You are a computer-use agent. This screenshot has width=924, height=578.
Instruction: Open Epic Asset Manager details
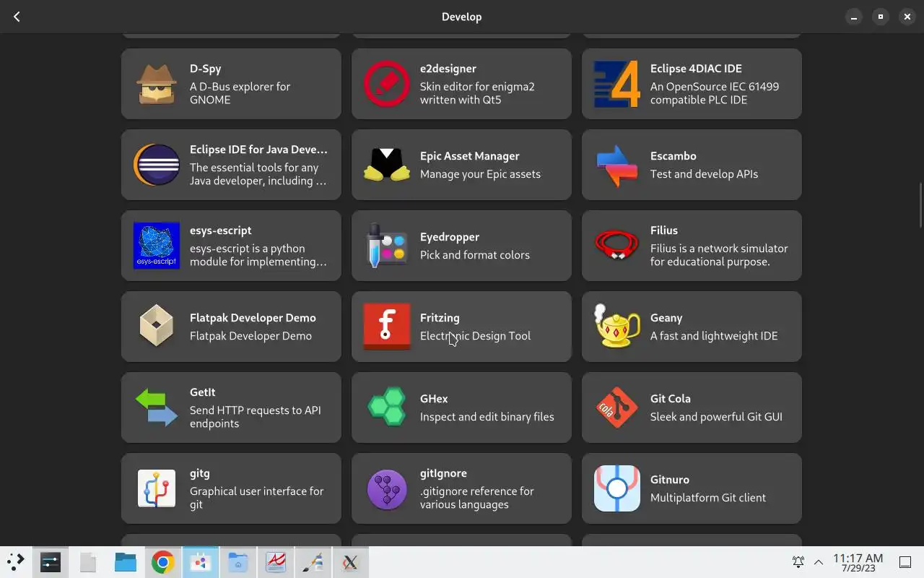[461, 165]
